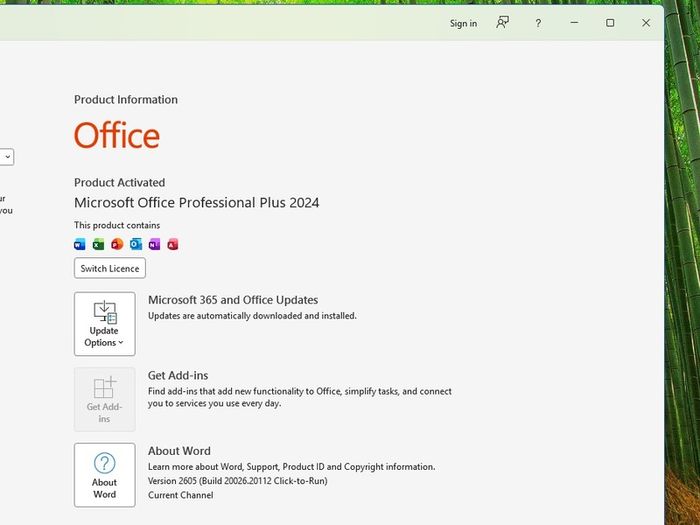700x525 pixels.
Task: Open Help via the question mark icon
Action: tap(538, 23)
